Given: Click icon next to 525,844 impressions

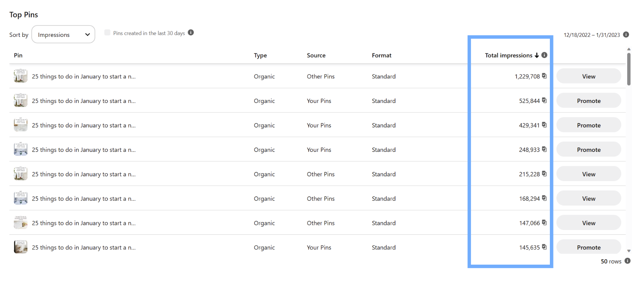Looking at the screenshot, I should 544,100.
